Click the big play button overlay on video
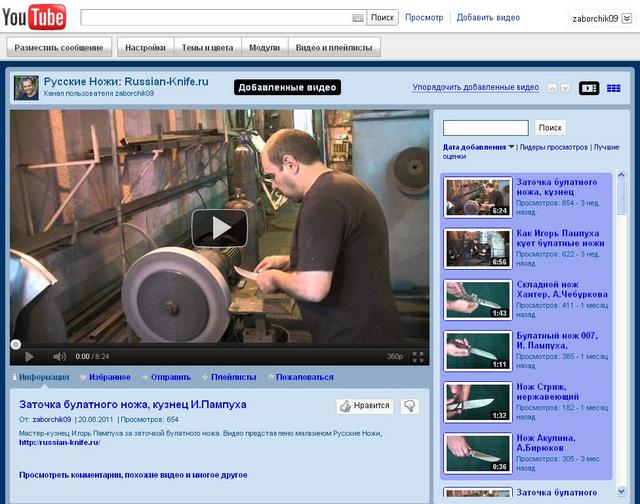This screenshot has width=640, height=504. pyautogui.click(x=220, y=228)
